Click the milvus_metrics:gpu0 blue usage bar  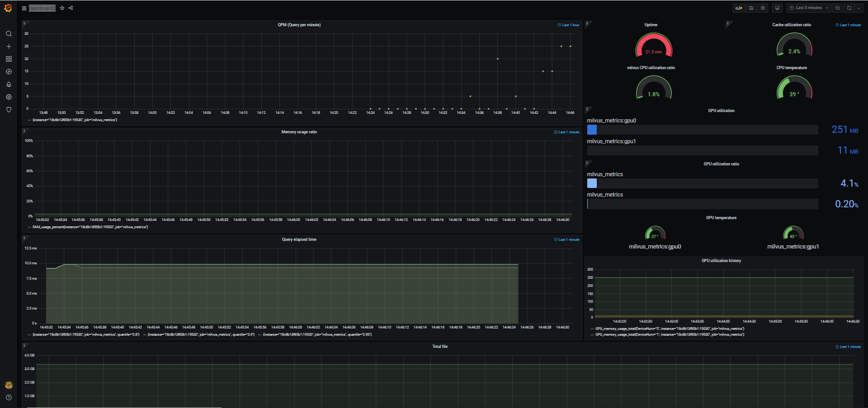pyautogui.click(x=592, y=130)
